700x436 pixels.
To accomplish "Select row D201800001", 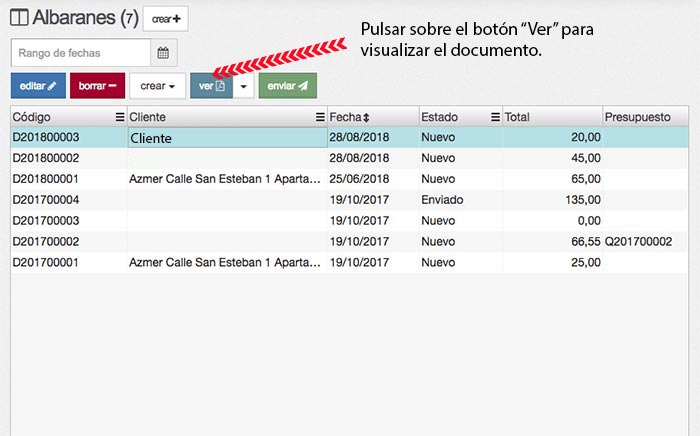I will (x=349, y=179).
